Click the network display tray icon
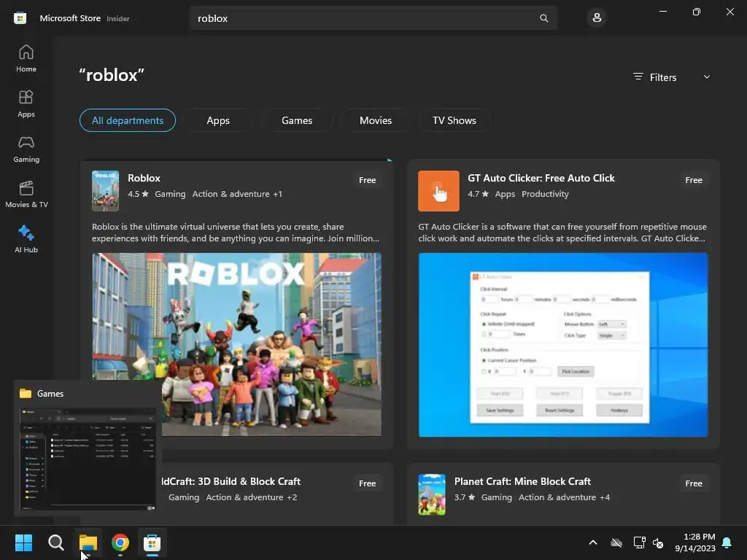747x560 pixels. pos(639,542)
